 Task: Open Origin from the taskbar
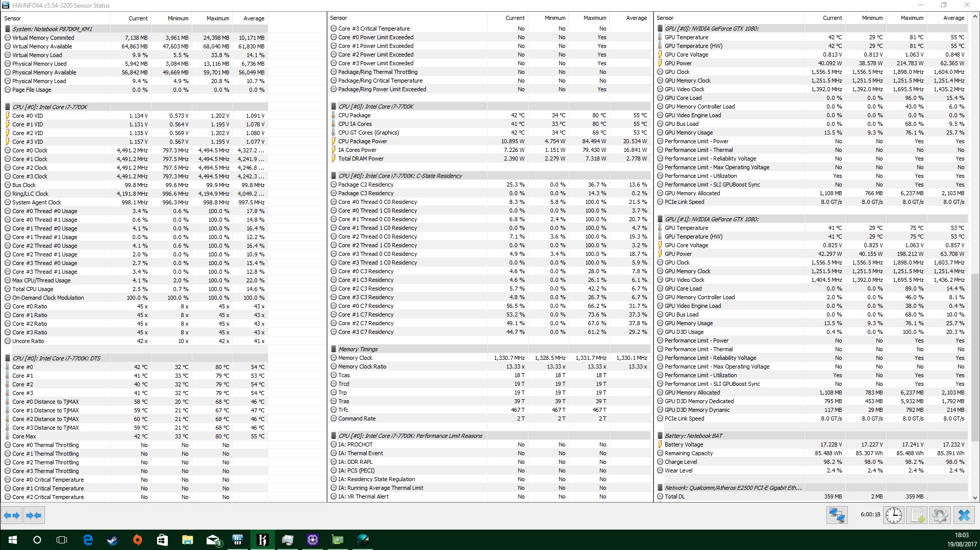(x=138, y=540)
